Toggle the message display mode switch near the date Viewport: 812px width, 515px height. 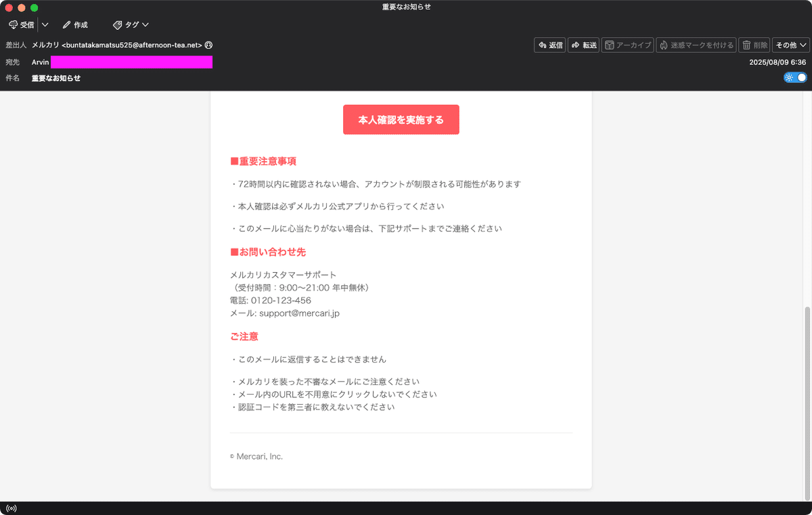point(794,77)
